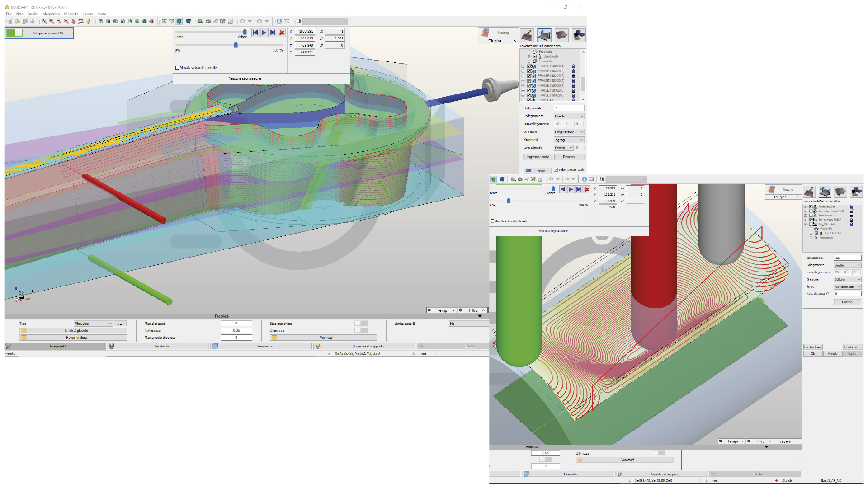Image resolution: width=868 pixels, height=488 pixels.
Task: Click the user profile icon in main toolbar
Action: (x=279, y=21)
